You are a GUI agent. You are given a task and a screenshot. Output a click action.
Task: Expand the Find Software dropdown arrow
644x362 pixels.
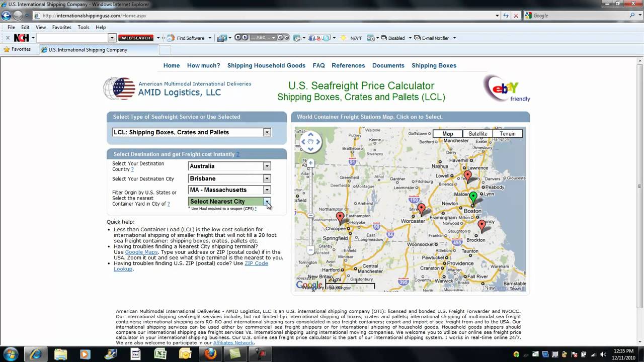pyautogui.click(x=210, y=38)
